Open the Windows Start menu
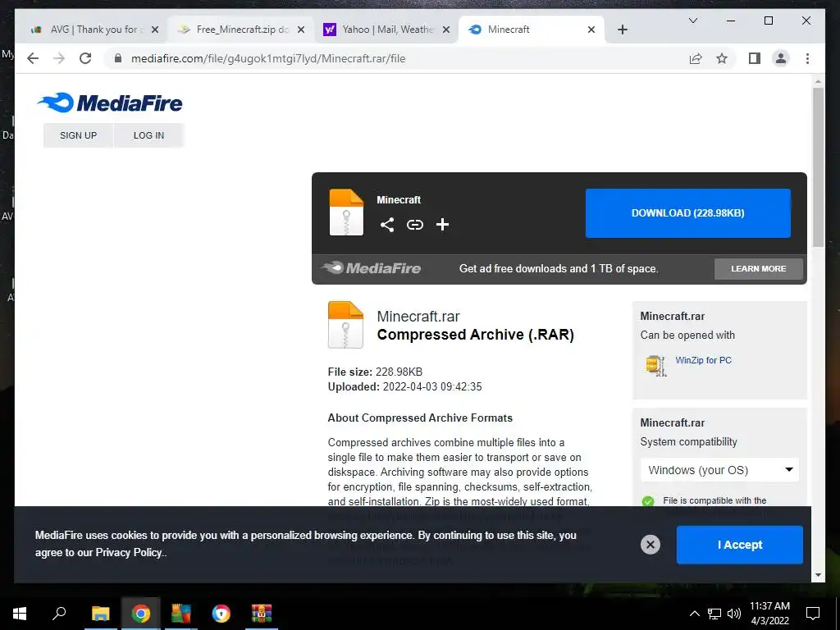This screenshot has width=840, height=630. (20, 614)
